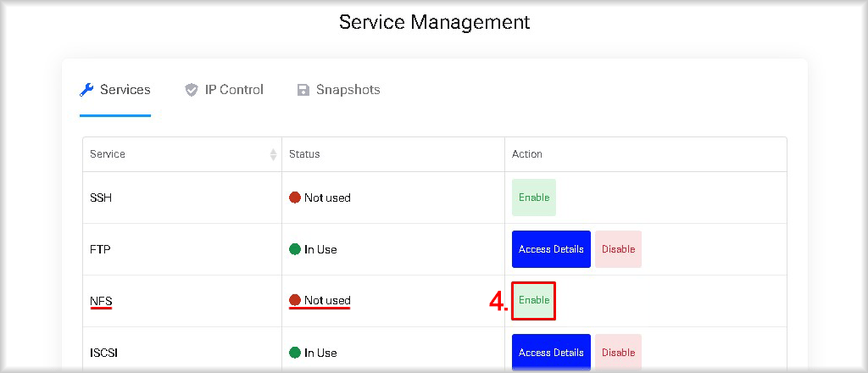Select the NFS service name cell
Screen dimensions: 868x373
tap(182, 301)
